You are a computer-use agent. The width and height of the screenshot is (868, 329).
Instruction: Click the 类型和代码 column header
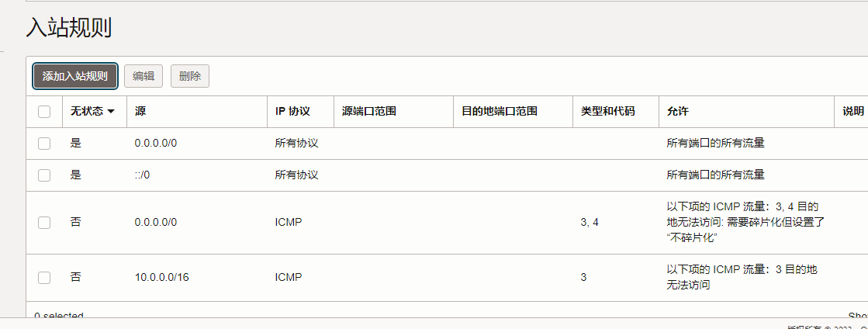click(x=608, y=112)
